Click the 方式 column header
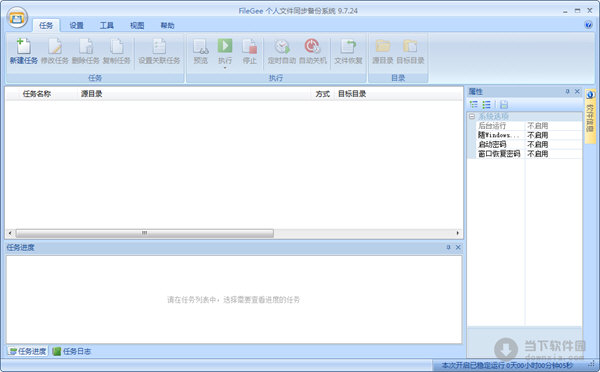 point(323,94)
